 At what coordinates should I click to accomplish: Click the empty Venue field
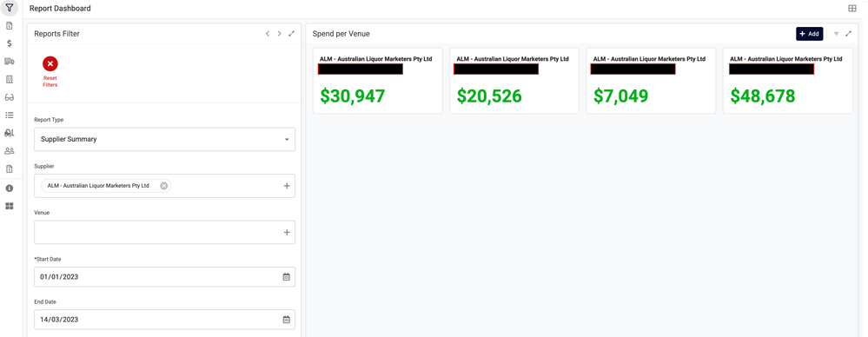coord(164,233)
